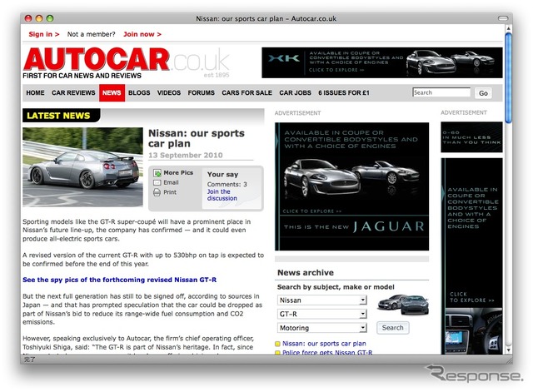
Task: Click the large Jaguar advertisement
Action: coord(351,186)
